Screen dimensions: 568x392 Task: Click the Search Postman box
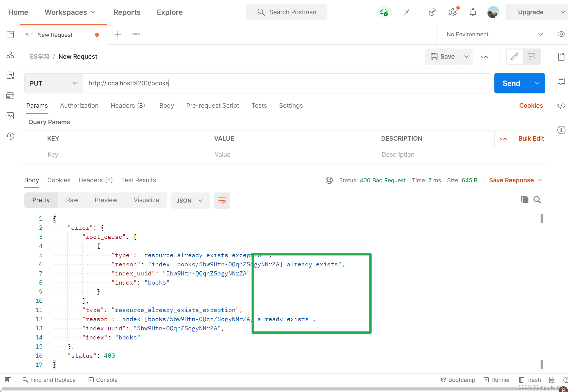[x=287, y=12]
